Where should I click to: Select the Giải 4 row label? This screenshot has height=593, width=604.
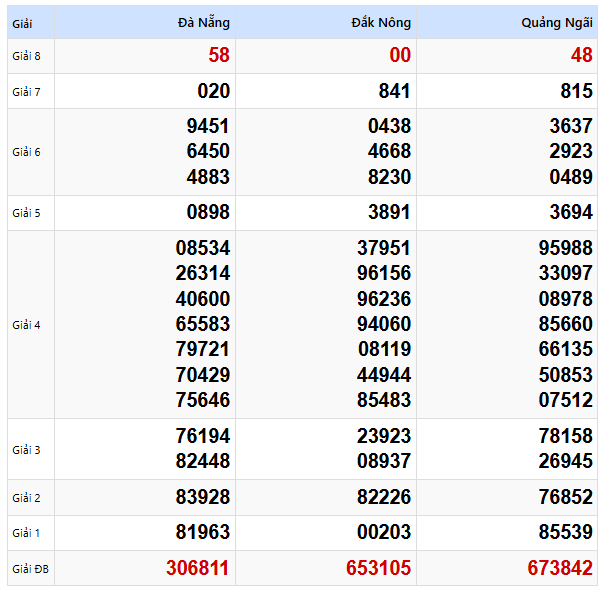27,325
